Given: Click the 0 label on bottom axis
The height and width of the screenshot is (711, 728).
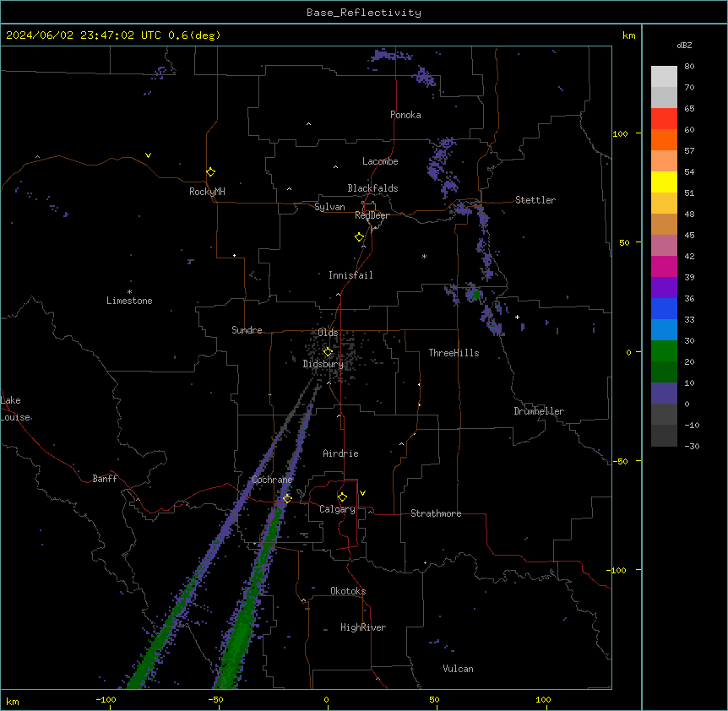Looking at the screenshot, I should coord(326,699).
